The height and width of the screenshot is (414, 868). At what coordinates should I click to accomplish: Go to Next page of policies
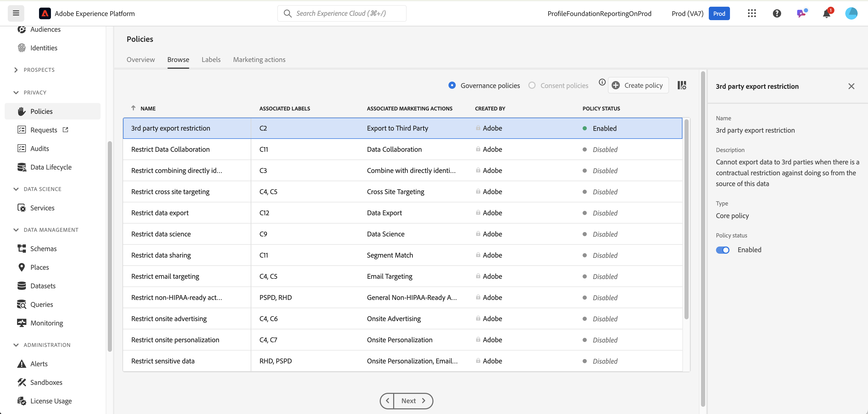point(413,401)
